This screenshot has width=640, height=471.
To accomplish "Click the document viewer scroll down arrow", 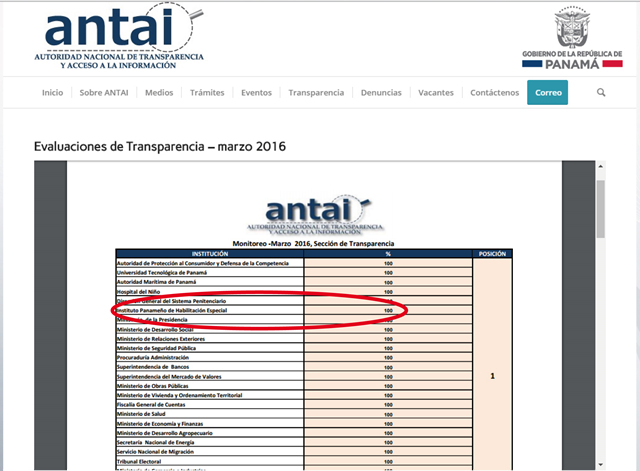I will [600, 464].
